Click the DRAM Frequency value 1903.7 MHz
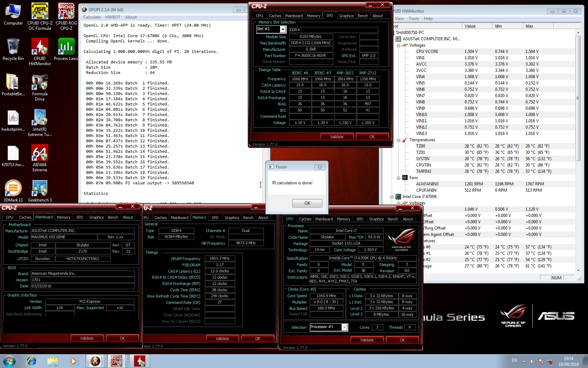Viewport: 588px width, 368px height. 219,259
